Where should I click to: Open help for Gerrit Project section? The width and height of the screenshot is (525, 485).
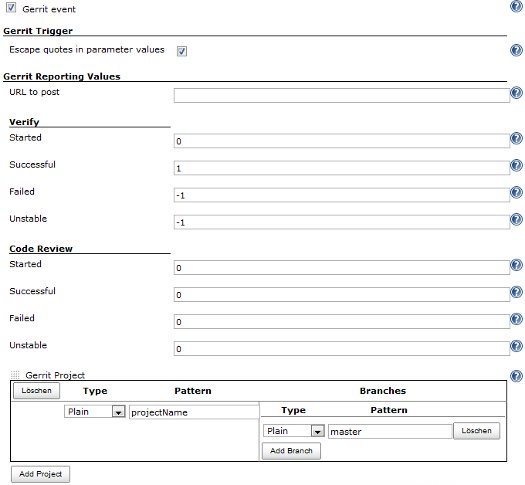click(x=516, y=376)
